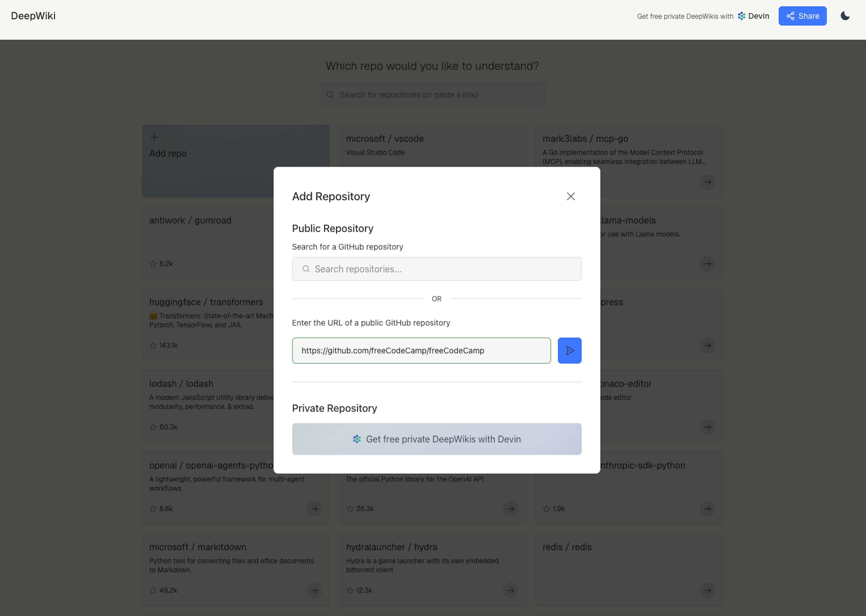Click the Add repo card label
Viewport: 866px width, 616px height.
pos(168,153)
